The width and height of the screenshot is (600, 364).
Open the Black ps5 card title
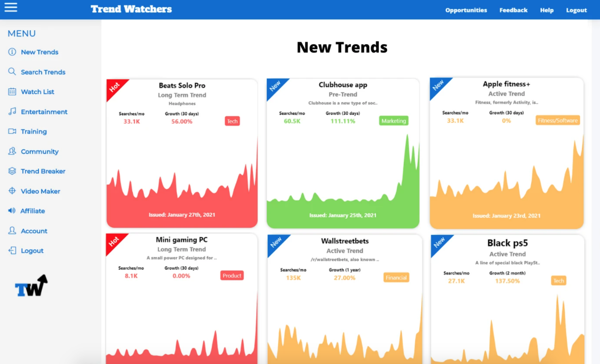click(507, 243)
